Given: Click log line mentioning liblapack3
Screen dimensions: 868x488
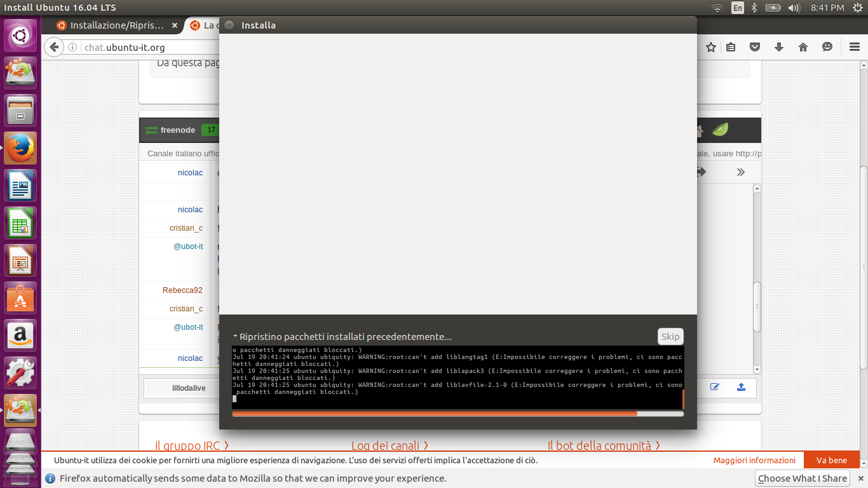Looking at the screenshot, I should [458, 374].
